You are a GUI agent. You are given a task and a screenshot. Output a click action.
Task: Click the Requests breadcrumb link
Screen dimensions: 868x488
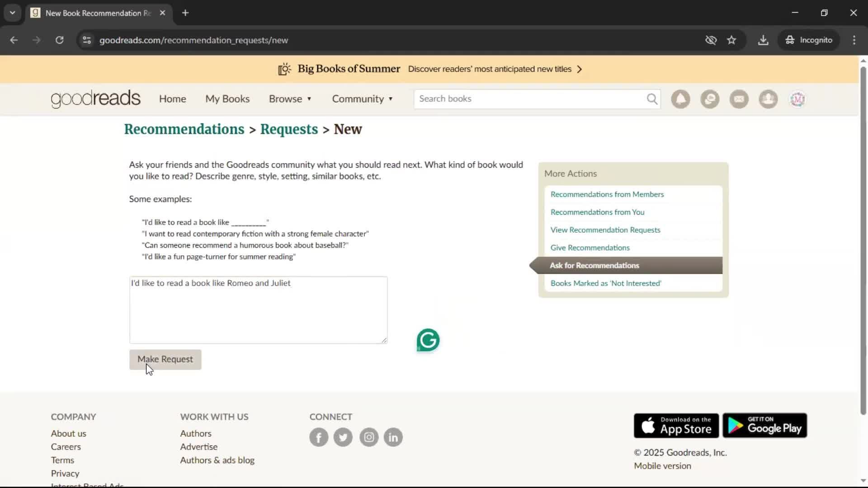[x=289, y=129]
